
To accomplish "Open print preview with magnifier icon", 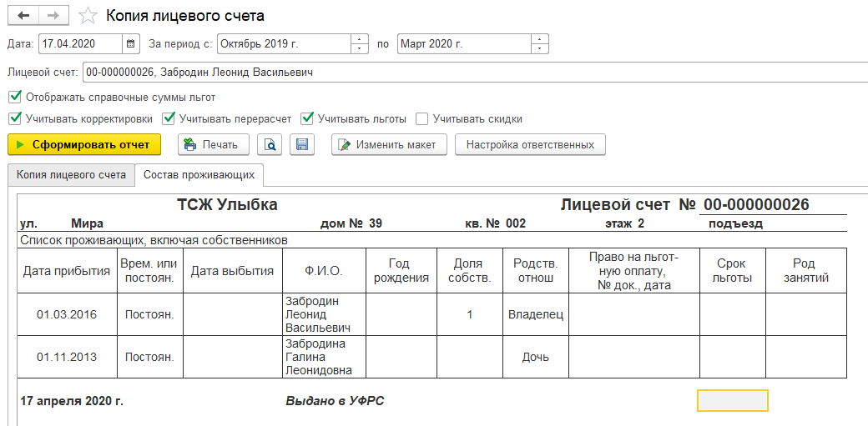I will point(270,145).
